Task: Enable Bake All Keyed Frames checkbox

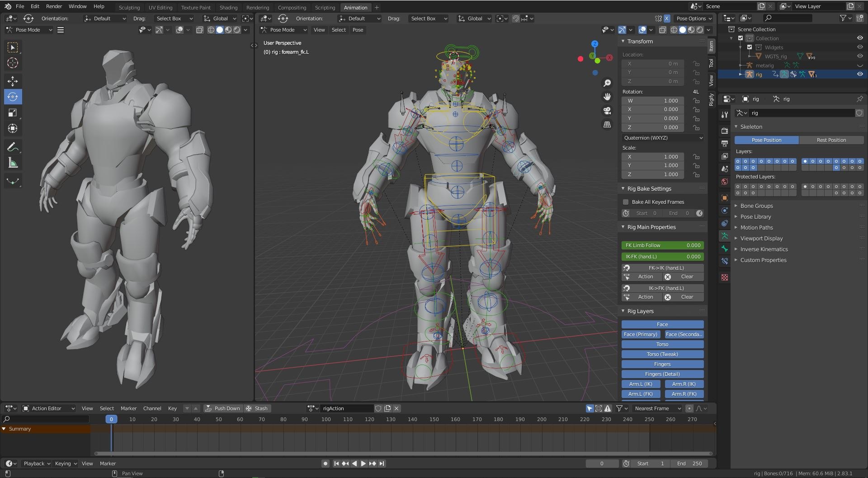Action: click(626, 202)
